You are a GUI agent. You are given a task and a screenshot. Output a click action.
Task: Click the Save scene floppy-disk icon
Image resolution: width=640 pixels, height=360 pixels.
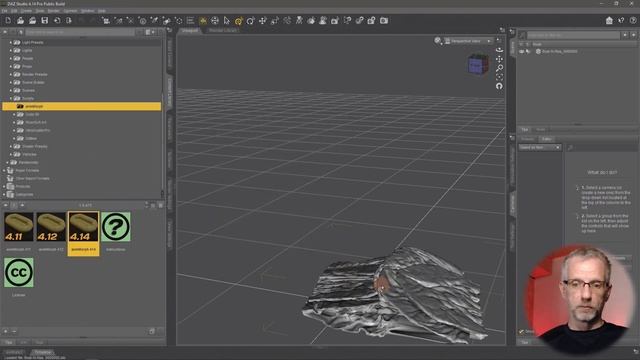pyautogui.click(x=44, y=20)
